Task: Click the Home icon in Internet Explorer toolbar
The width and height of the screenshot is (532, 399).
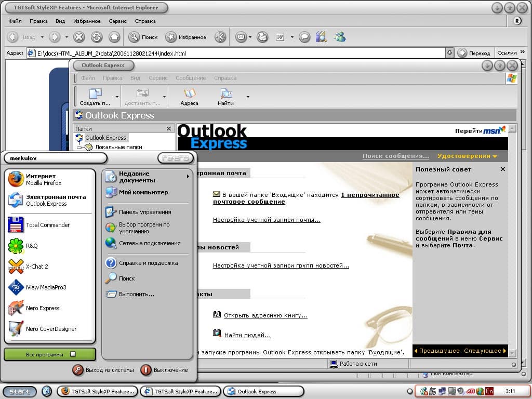Action: coord(114,37)
